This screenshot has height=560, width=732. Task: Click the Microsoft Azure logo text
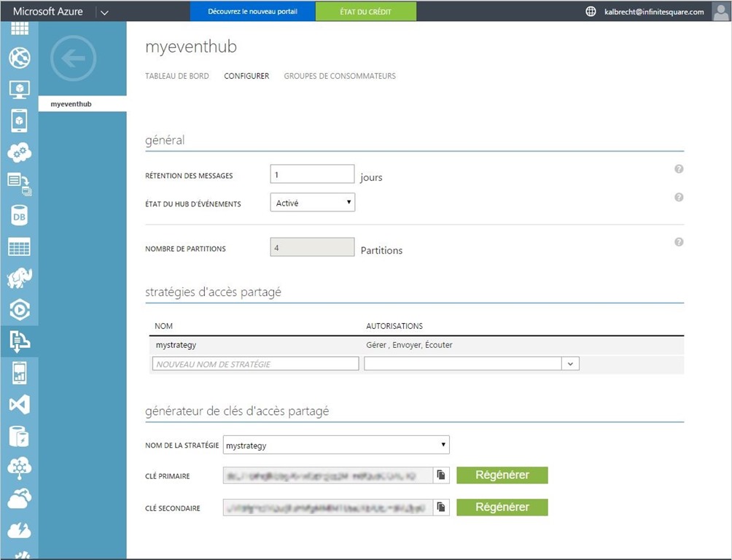coord(48,12)
